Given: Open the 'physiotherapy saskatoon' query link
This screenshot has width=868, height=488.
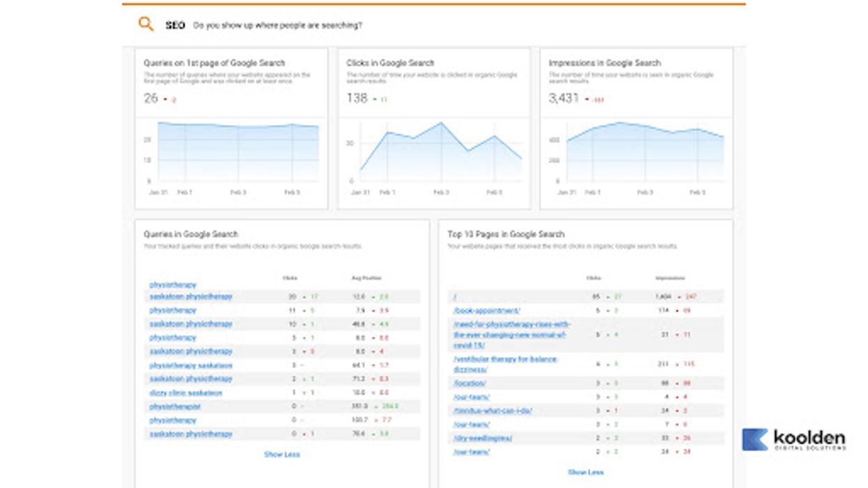Looking at the screenshot, I should (x=190, y=365).
